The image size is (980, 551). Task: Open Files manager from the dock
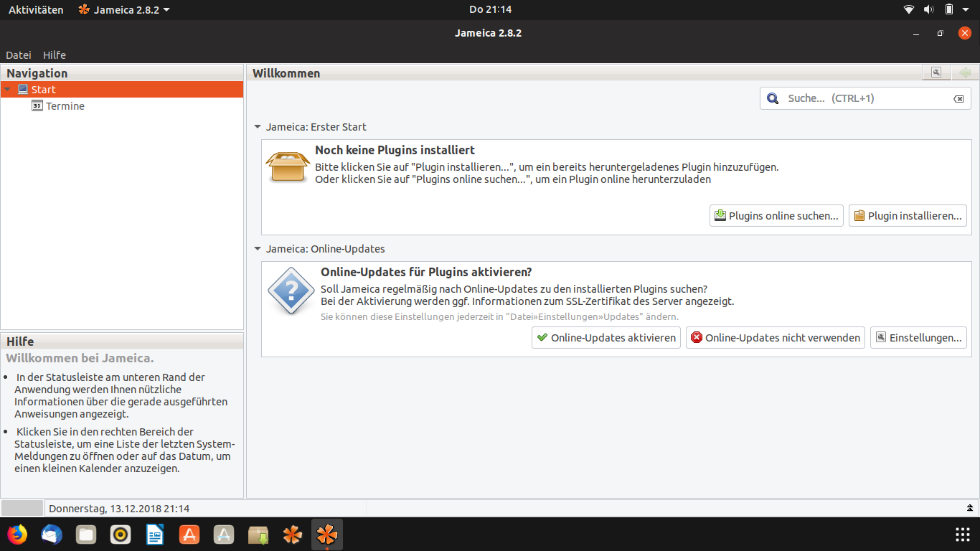86,534
